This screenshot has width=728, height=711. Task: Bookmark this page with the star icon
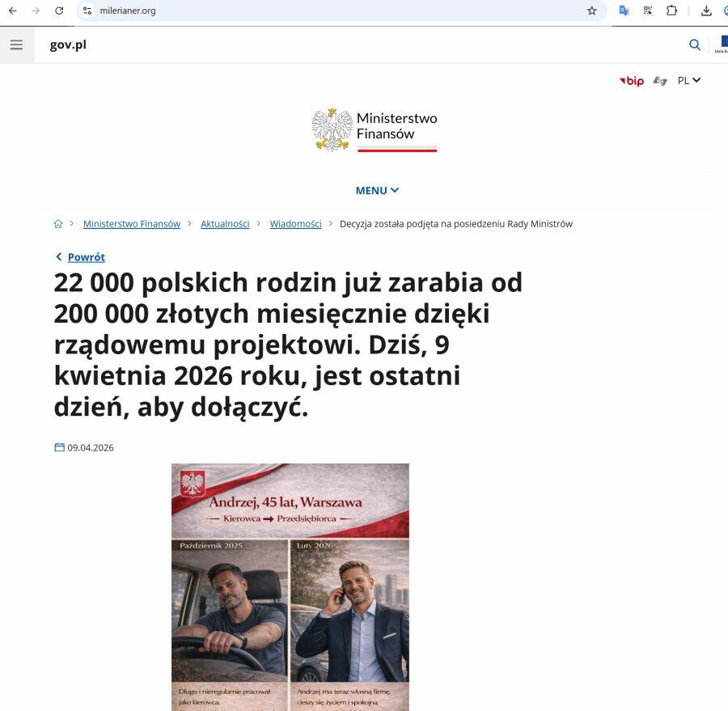click(591, 11)
